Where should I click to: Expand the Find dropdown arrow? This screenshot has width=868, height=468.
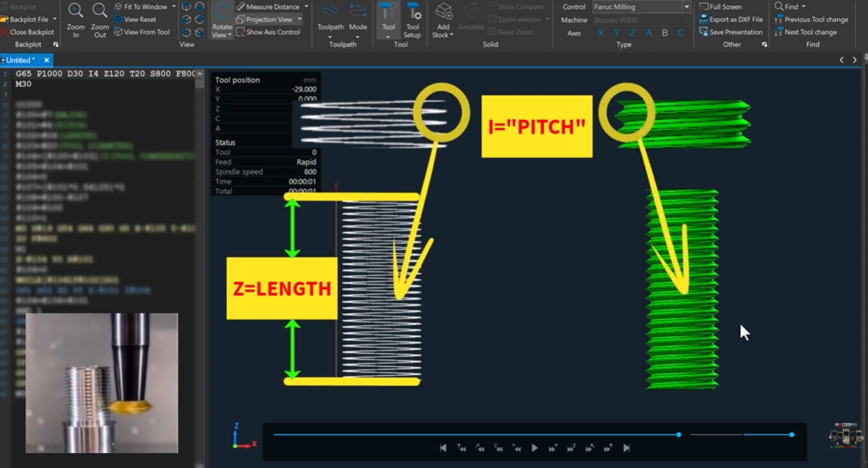[804, 6]
